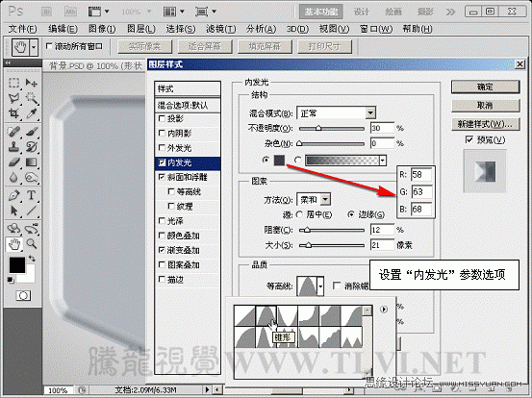Open the 窗口 menu

pyautogui.click(x=376, y=30)
